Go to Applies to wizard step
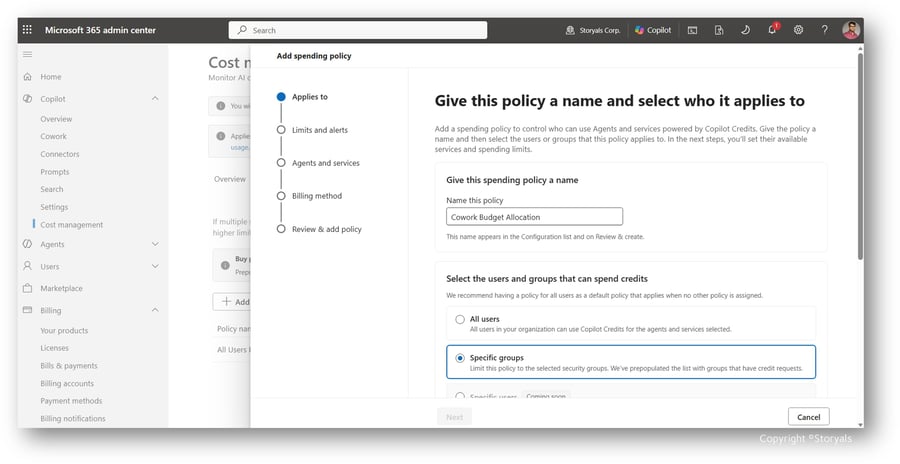 click(302, 97)
